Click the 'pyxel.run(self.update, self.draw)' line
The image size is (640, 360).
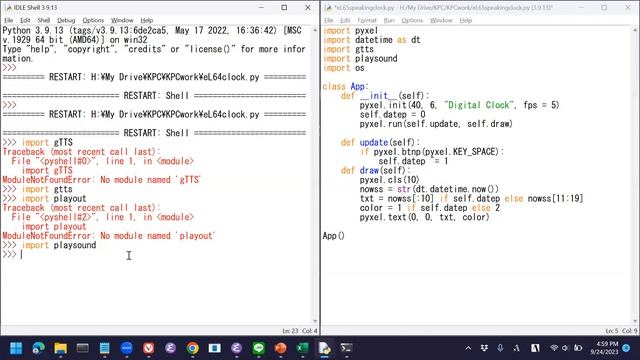(x=436, y=124)
